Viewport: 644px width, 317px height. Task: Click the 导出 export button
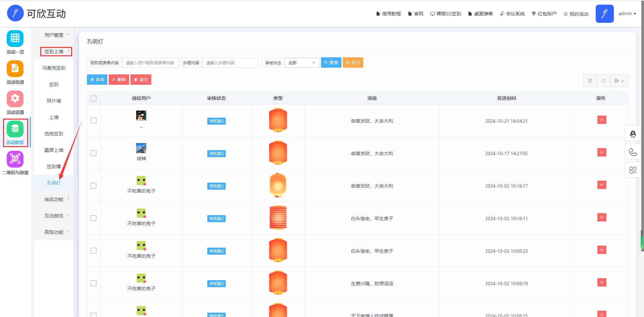[x=353, y=63]
